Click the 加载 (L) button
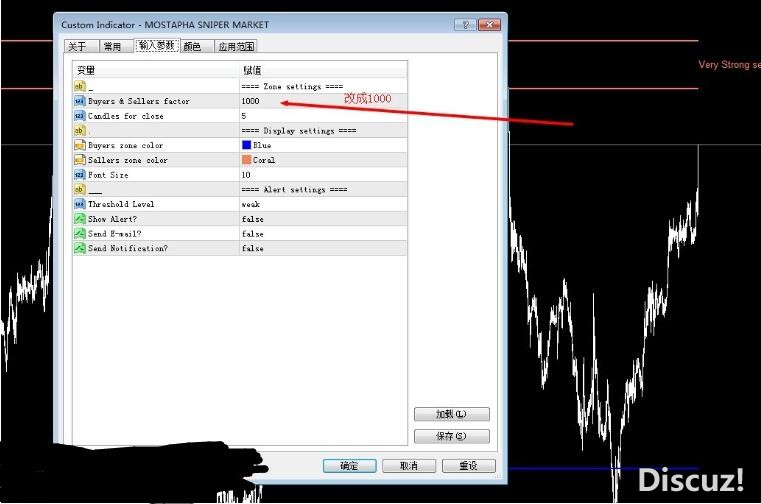Image resolution: width=761 pixels, height=504 pixels. tap(451, 414)
